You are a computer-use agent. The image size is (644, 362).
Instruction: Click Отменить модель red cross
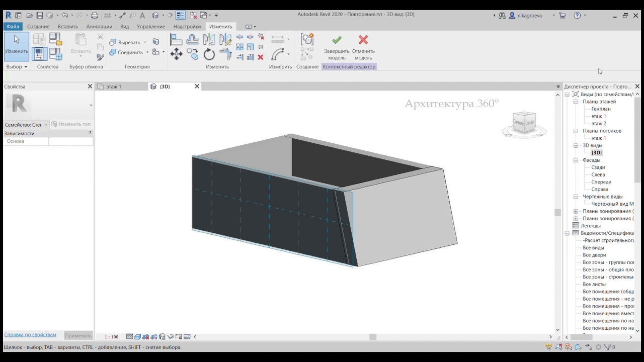(363, 46)
